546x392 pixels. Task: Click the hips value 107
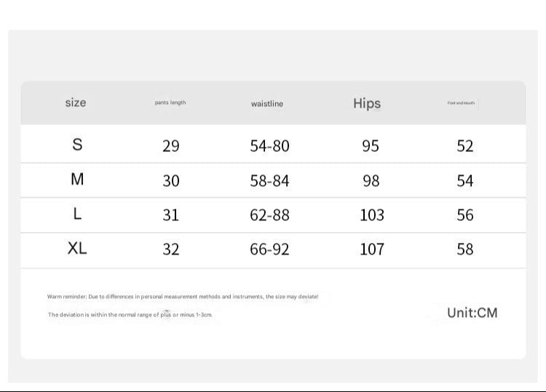pos(372,249)
